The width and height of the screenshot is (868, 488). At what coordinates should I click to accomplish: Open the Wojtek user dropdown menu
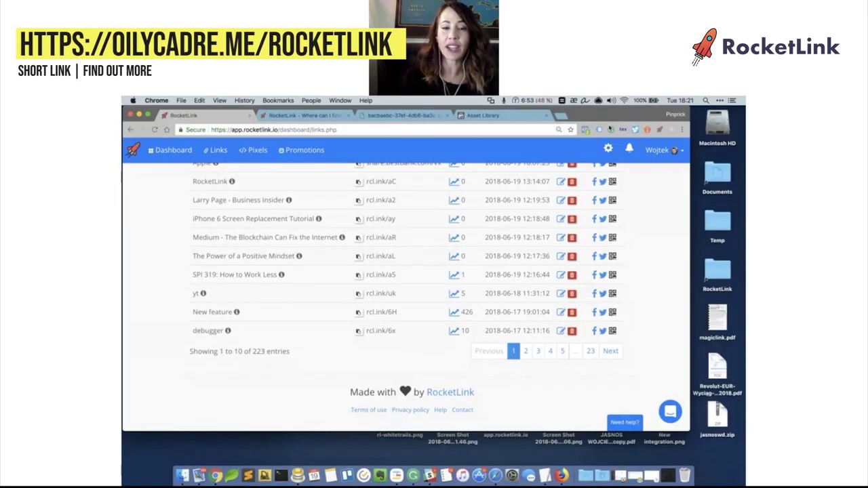point(664,150)
